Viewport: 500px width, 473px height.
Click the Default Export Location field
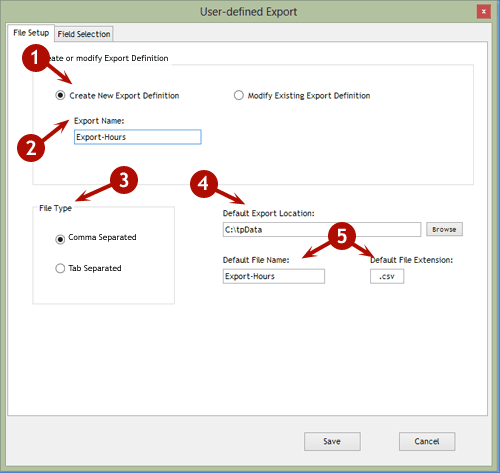[322, 230]
